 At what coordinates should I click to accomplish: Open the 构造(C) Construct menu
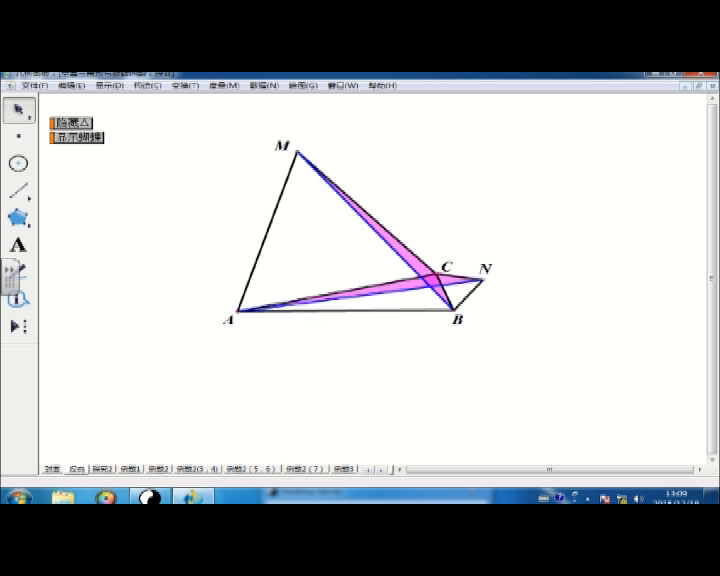click(147, 86)
